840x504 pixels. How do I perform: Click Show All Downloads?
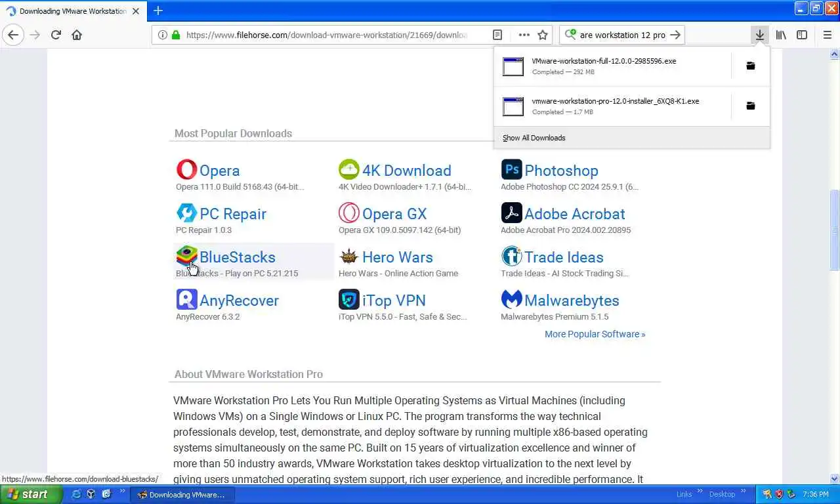534,138
